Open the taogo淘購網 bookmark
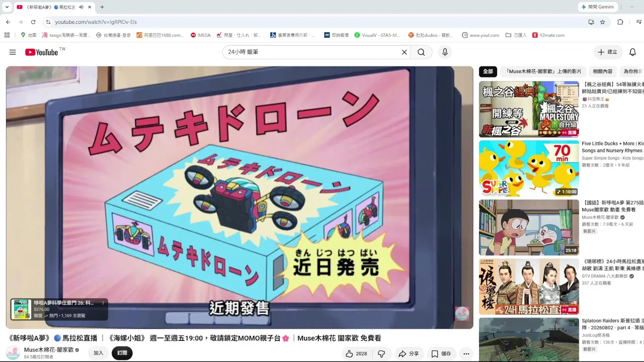Image resolution: width=644 pixels, height=362 pixels. coord(66,35)
